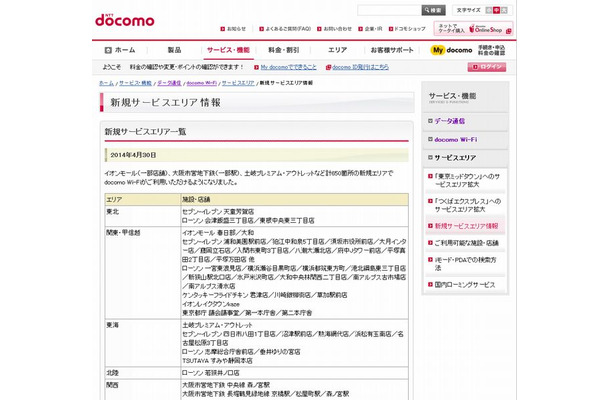Open the お知らせ header link

coord(233,29)
